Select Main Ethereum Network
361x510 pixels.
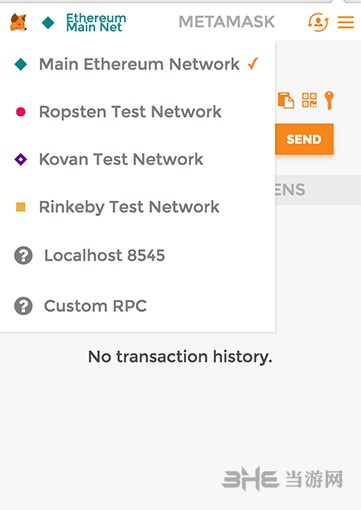137,64
